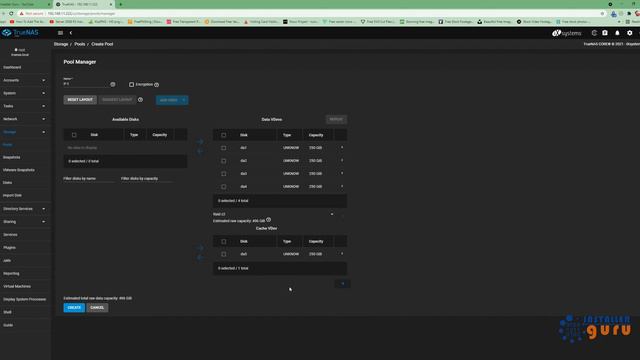
Task: Remove the Cache VDev with small button below it
Action: 342,284
